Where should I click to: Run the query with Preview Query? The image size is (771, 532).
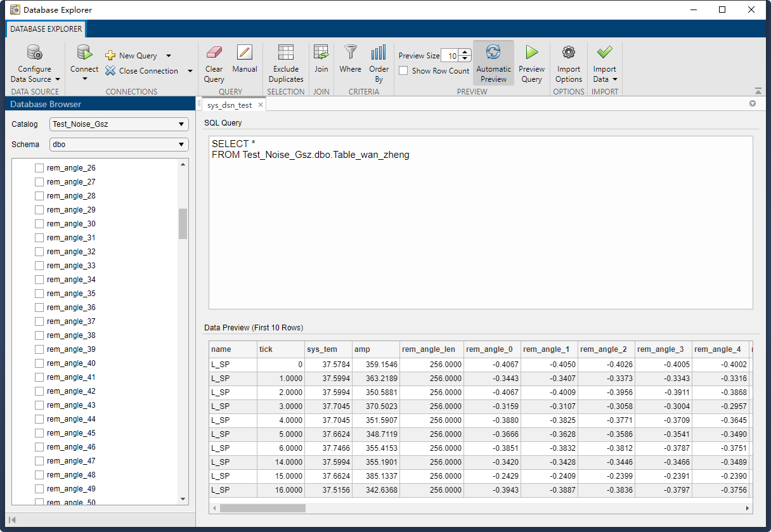[531, 63]
